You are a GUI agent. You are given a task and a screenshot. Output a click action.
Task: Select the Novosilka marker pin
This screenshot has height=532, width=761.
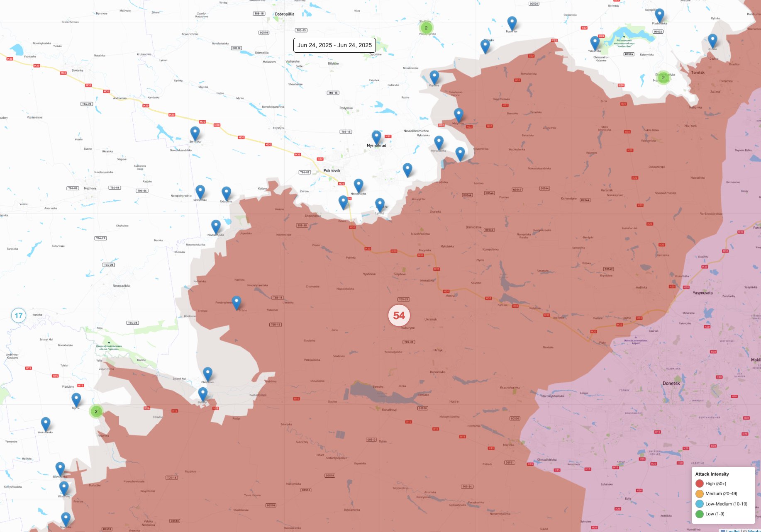click(66, 520)
